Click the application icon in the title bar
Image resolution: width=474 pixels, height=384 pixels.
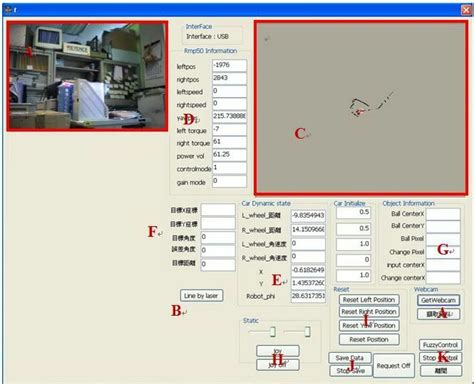(x=9, y=10)
